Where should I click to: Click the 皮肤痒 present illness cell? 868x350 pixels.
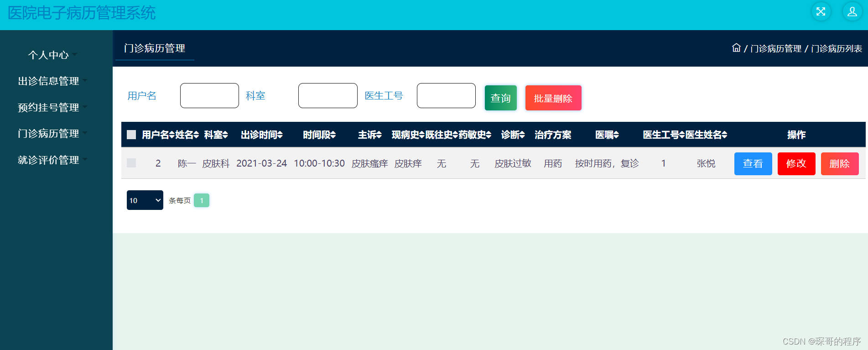(408, 163)
